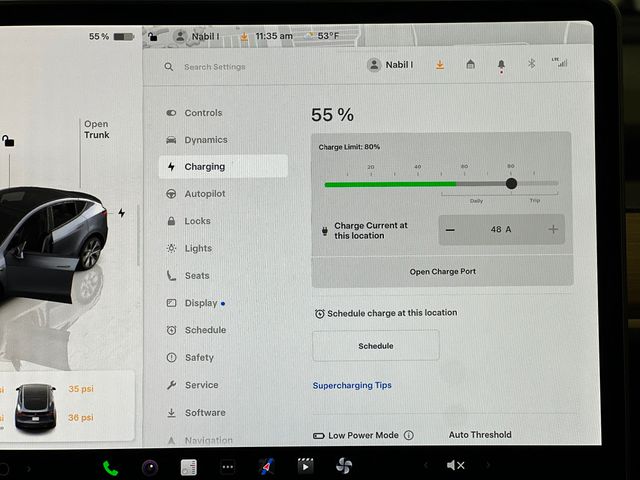Open the theater video app
The width and height of the screenshot is (640, 480).
click(x=305, y=466)
